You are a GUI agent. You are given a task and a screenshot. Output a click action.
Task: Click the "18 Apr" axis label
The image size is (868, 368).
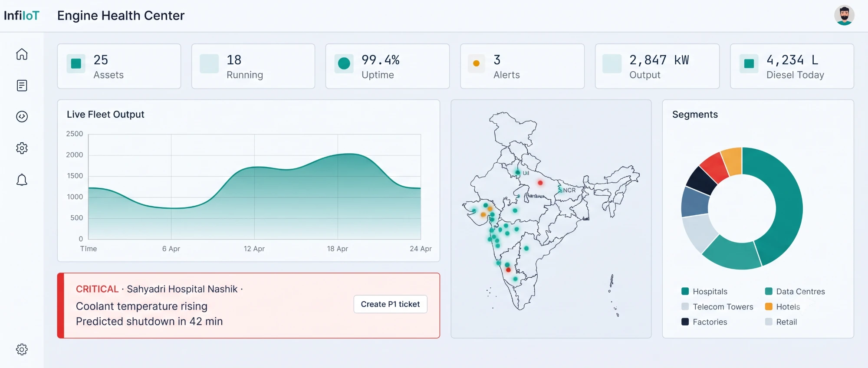pyautogui.click(x=338, y=249)
